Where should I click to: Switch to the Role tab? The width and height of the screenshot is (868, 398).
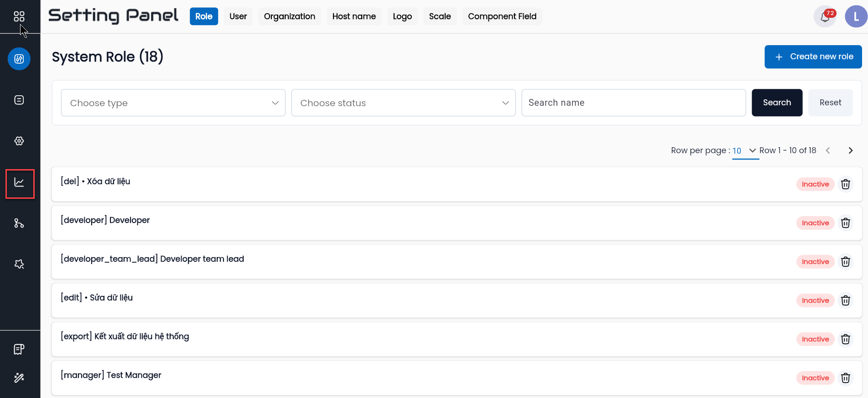[x=204, y=16]
